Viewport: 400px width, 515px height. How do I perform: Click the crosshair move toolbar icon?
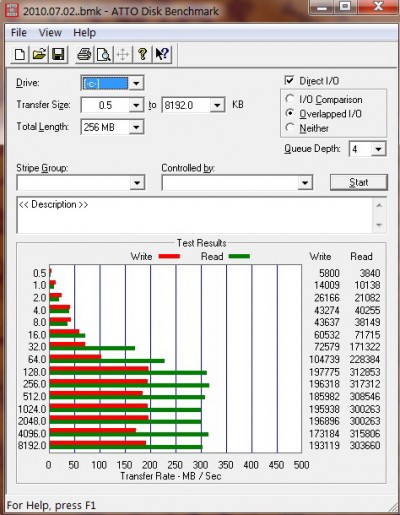click(x=123, y=54)
